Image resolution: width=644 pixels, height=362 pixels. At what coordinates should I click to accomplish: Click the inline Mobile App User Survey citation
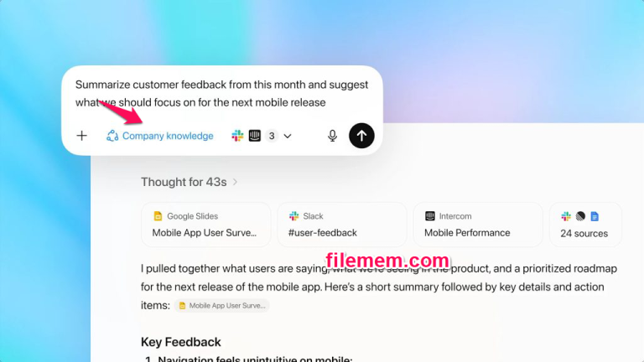(221, 305)
